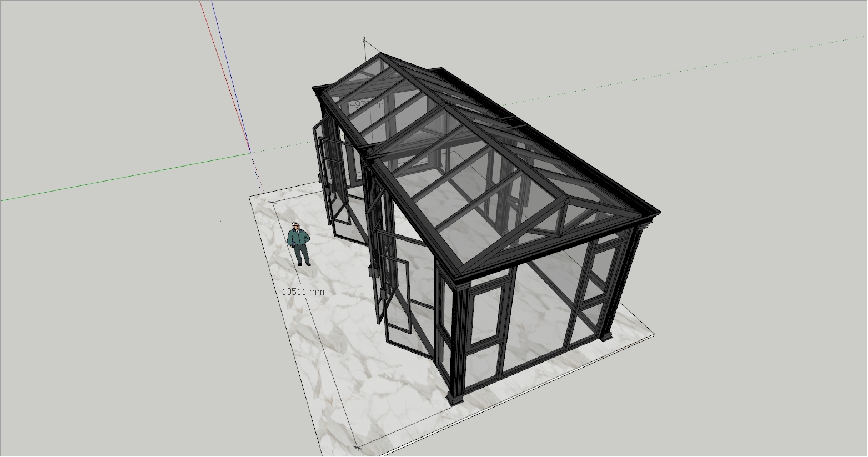
Task: Select the bottom endpoint of the 10511 mm dimension
Action: click(x=357, y=446)
